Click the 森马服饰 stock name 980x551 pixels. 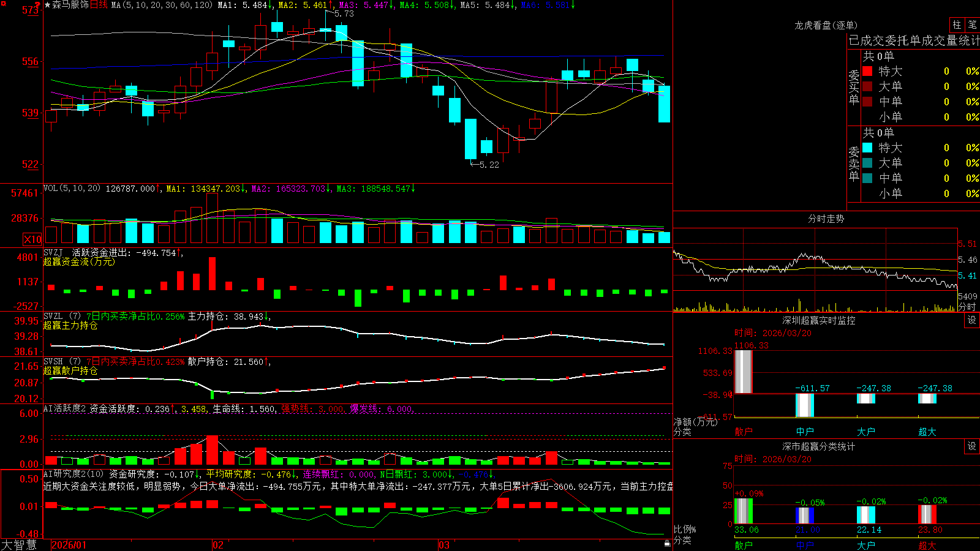click(70, 5)
